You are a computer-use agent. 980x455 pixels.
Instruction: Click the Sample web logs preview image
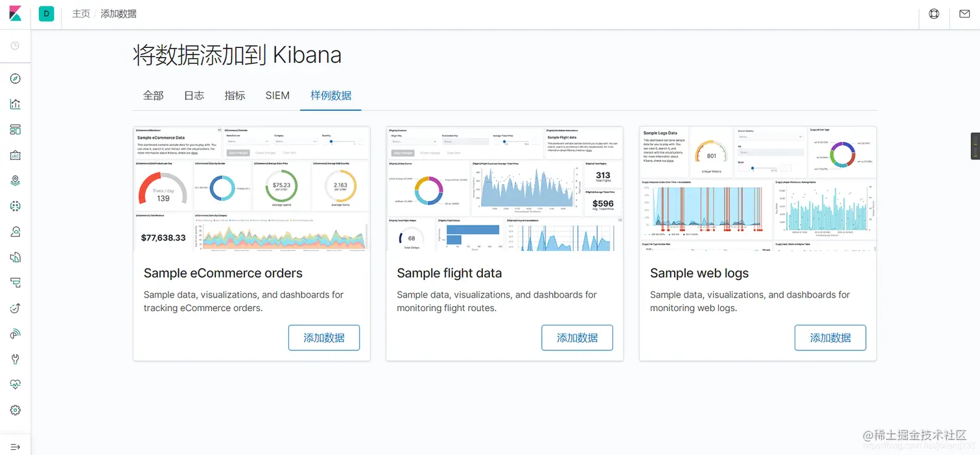[758, 189]
